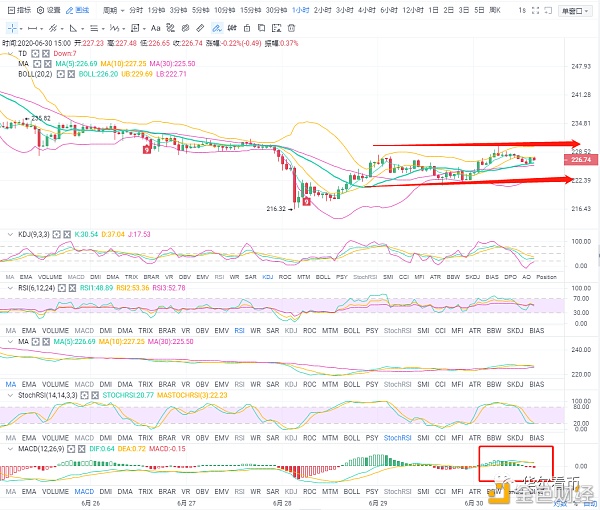
Task: Switch timeframe to 1日
Action: tap(434, 10)
